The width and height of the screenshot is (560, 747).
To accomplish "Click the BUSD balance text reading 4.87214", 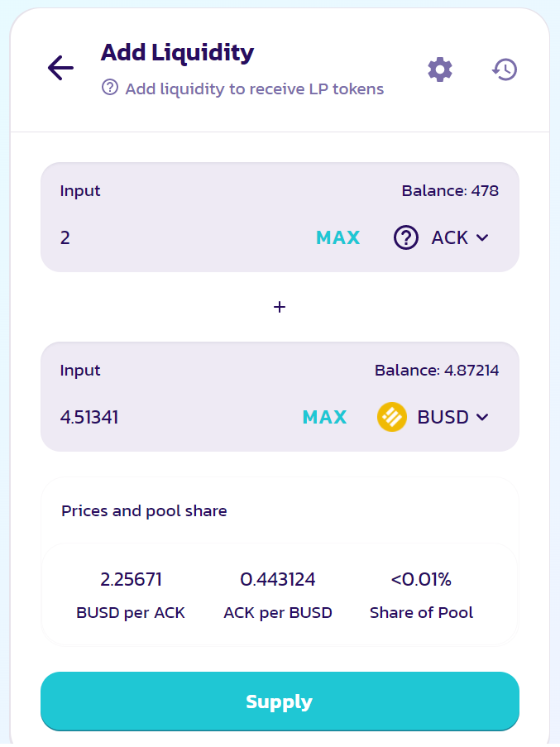I will click(437, 371).
